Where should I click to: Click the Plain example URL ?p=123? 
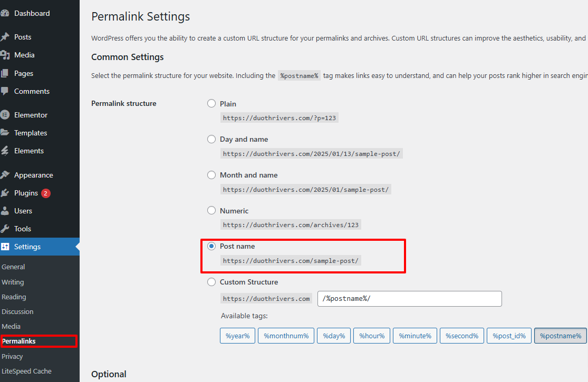point(279,118)
